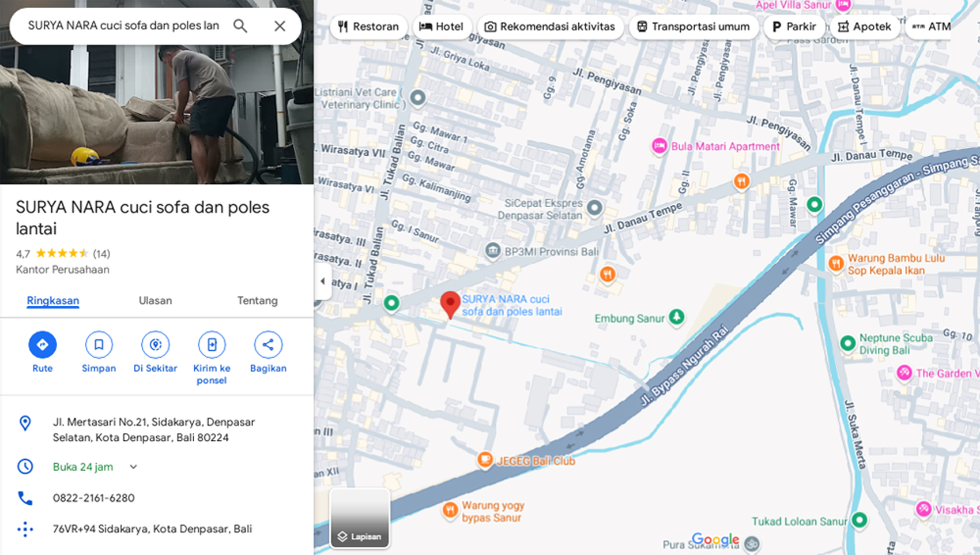Click JEGEG Bali Club marker

tap(485, 460)
